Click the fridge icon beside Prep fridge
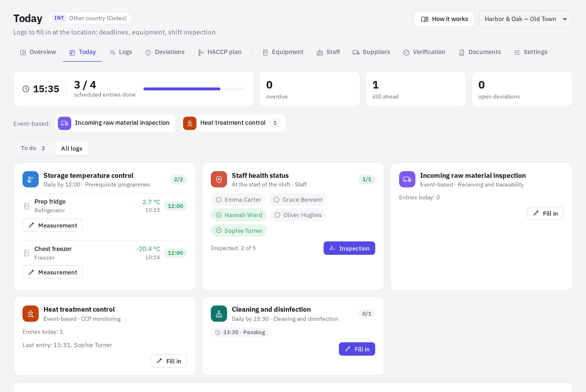 pos(27,206)
